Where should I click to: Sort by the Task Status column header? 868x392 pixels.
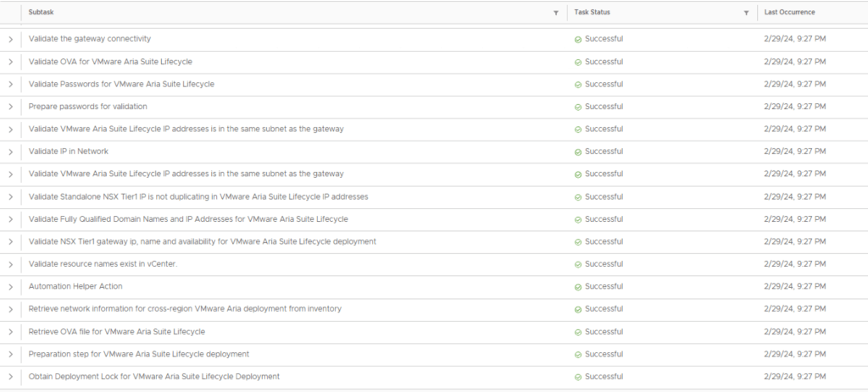(592, 13)
